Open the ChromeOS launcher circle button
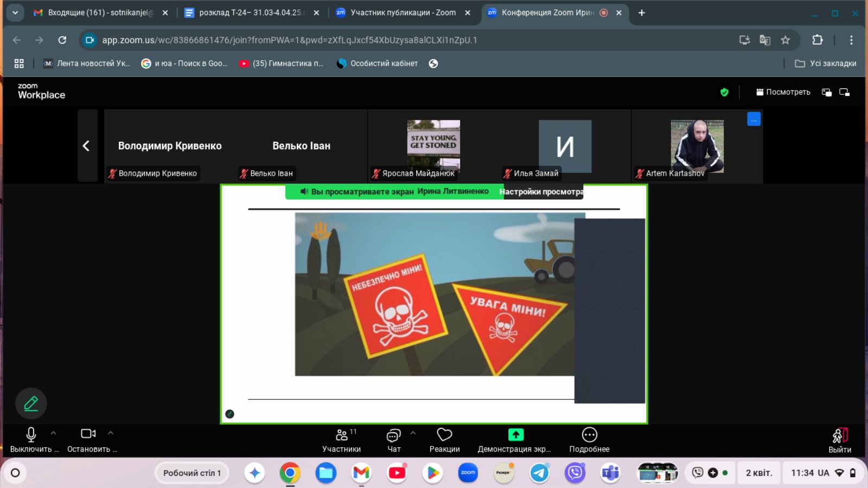The width and height of the screenshot is (868, 488). [15, 473]
